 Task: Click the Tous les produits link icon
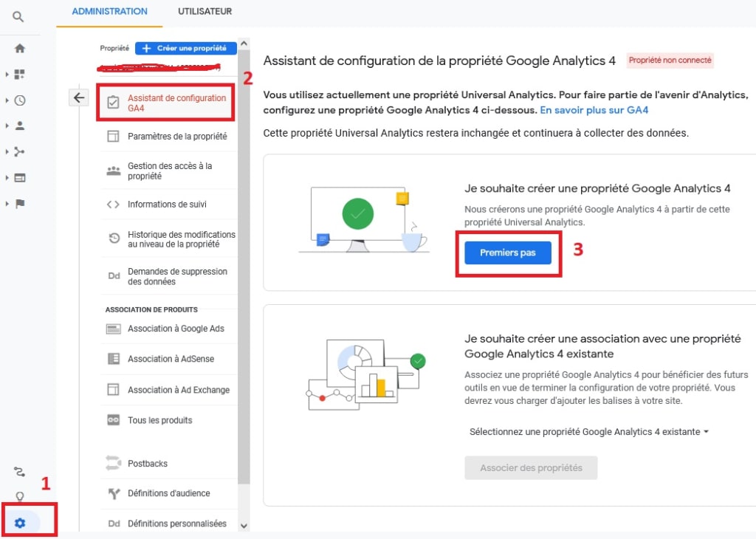pyautogui.click(x=113, y=420)
